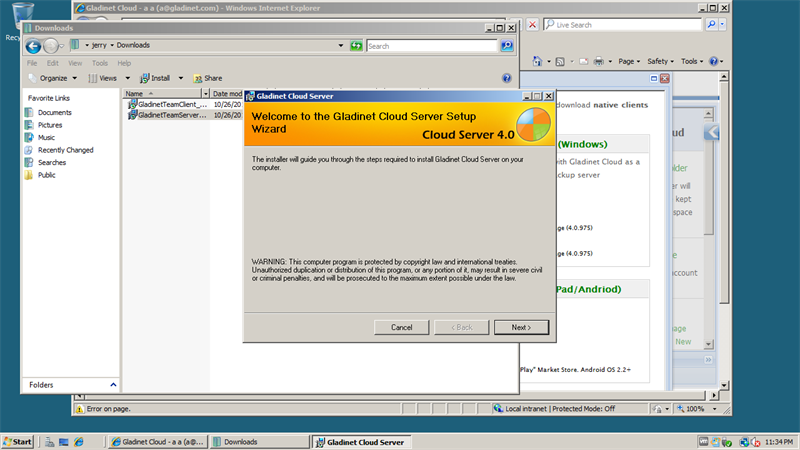Click the system tray clock

pos(779,442)
